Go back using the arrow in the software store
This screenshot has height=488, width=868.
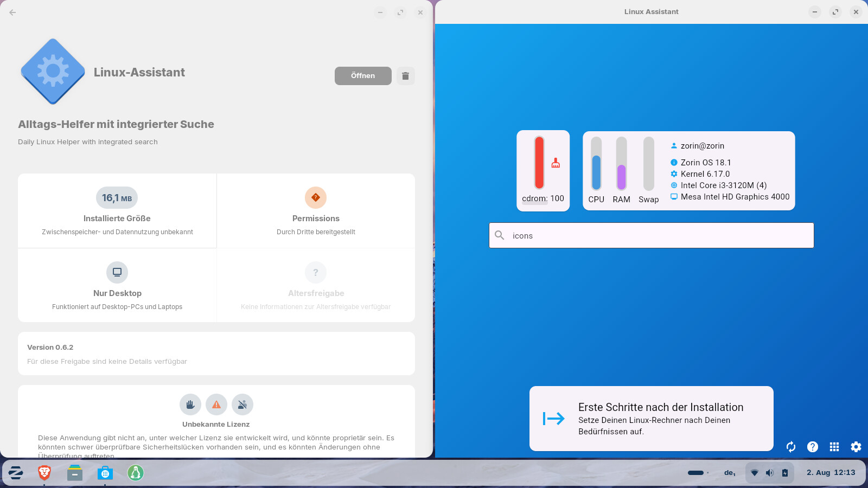click(x=12, y=12)
